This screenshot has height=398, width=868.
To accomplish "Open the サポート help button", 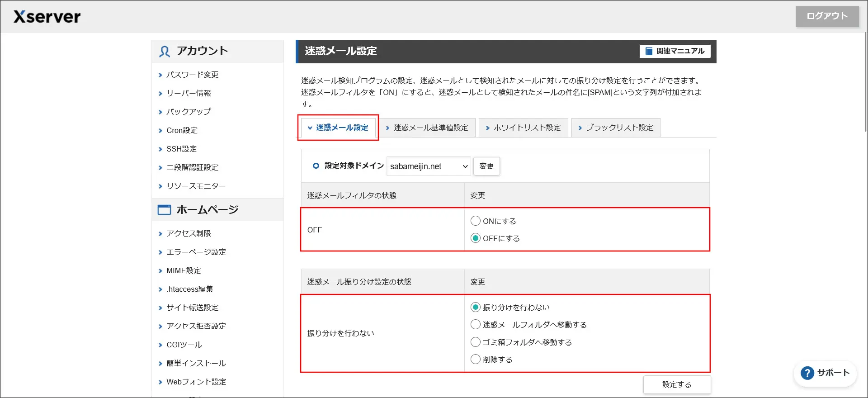I will pos(825,373).
